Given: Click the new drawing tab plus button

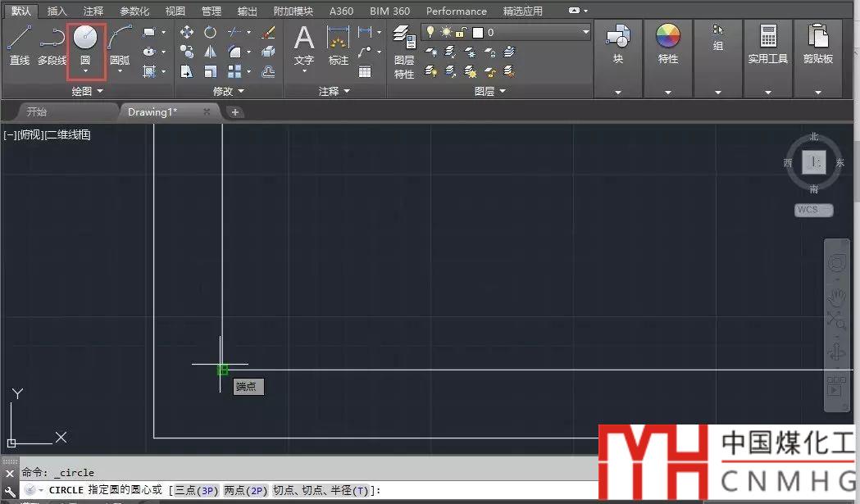Looking at the screenshot, I should pyautogui.click(x=235, y=111).
